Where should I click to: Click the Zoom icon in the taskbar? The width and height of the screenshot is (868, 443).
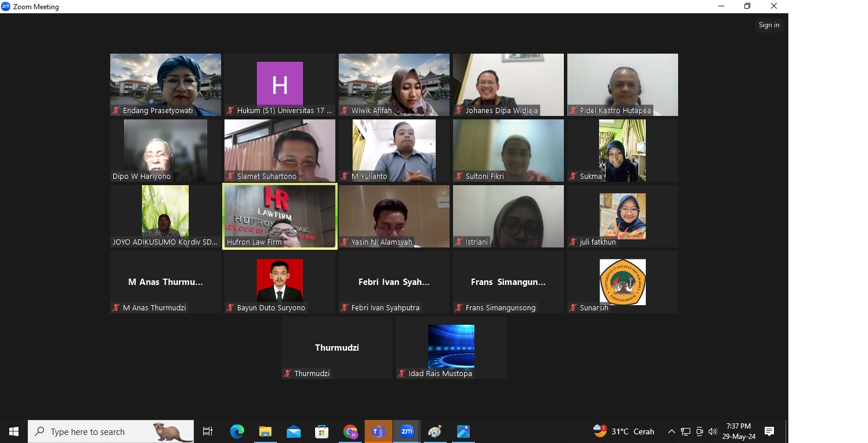point(407,431)
